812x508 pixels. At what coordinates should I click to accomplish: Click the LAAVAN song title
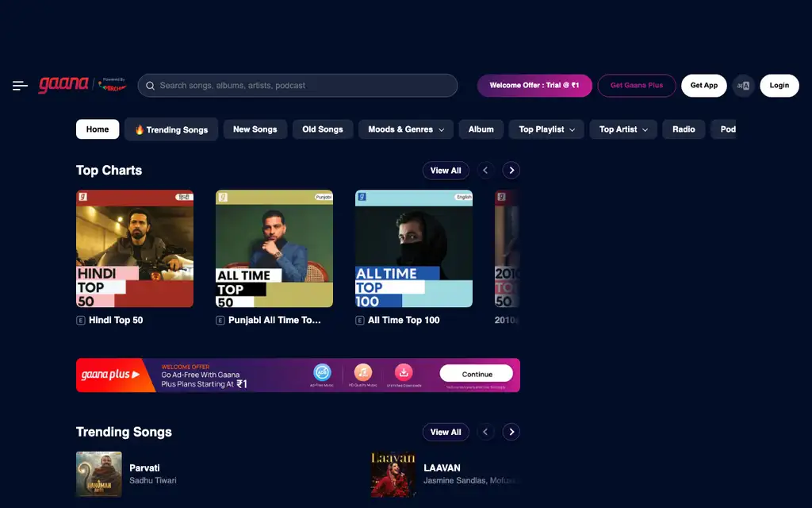[x=442, y=468]
